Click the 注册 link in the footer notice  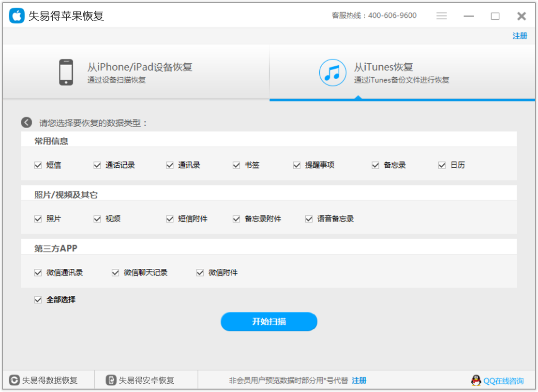[359, 380]
